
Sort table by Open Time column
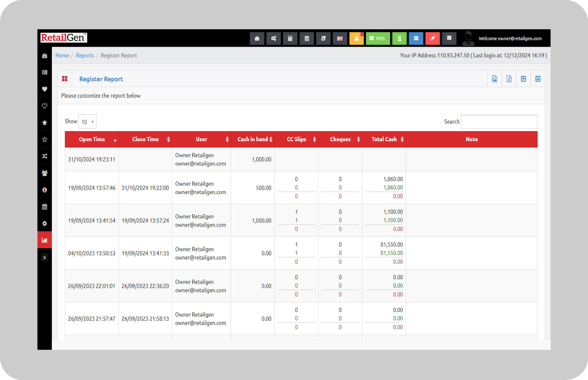92,139
